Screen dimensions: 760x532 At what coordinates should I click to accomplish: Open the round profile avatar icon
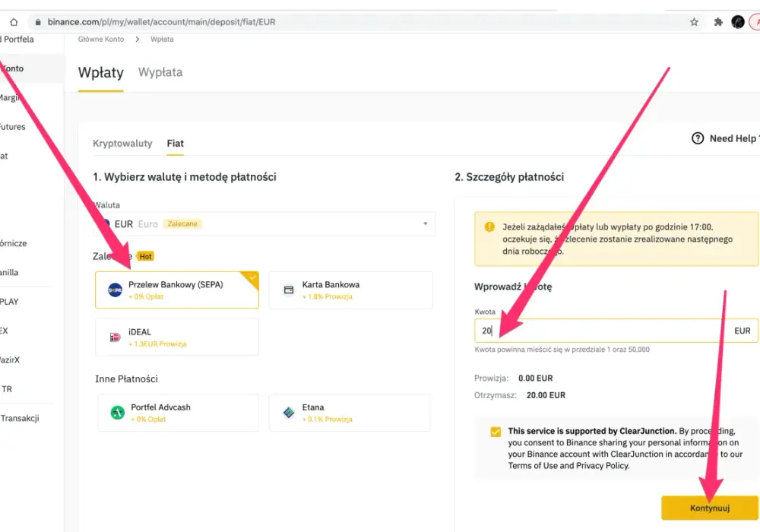pyautogui.click(x=738, y=22)
